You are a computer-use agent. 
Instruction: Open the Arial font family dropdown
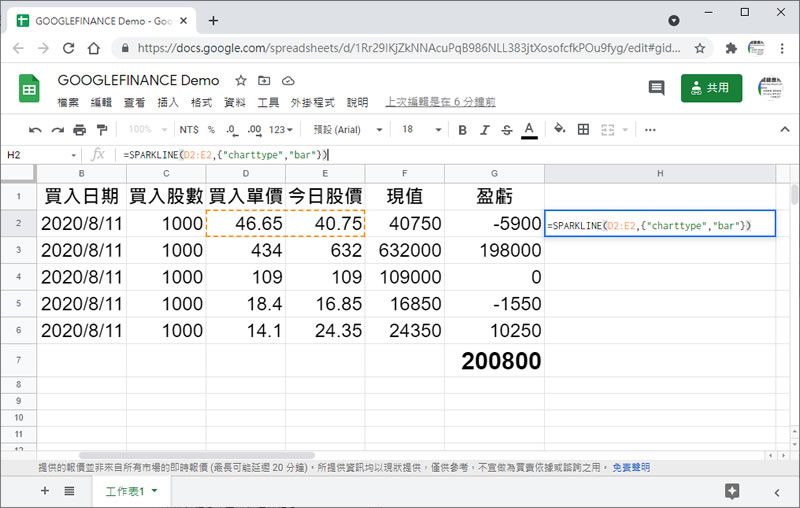pyautogui.click(x=348, y=130)
